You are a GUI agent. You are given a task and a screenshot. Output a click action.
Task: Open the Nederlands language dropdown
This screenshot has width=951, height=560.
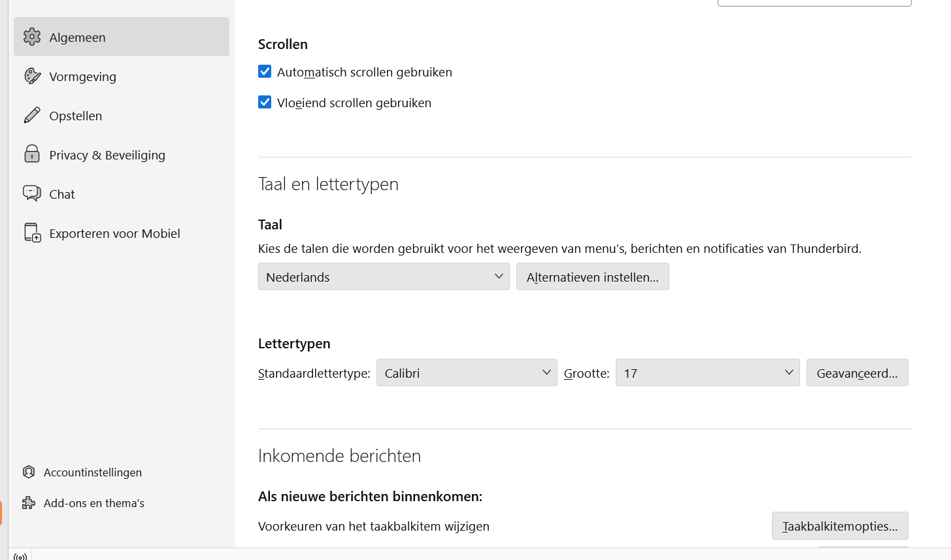383,276
